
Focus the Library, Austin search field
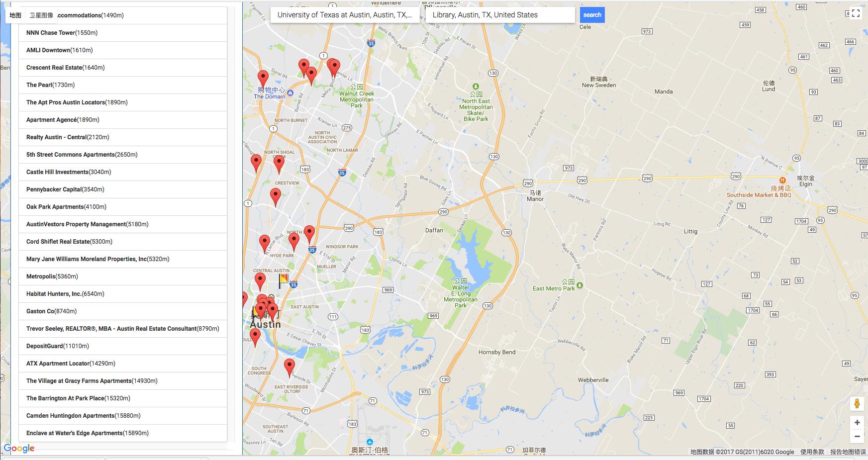click(x=500, y=15)
